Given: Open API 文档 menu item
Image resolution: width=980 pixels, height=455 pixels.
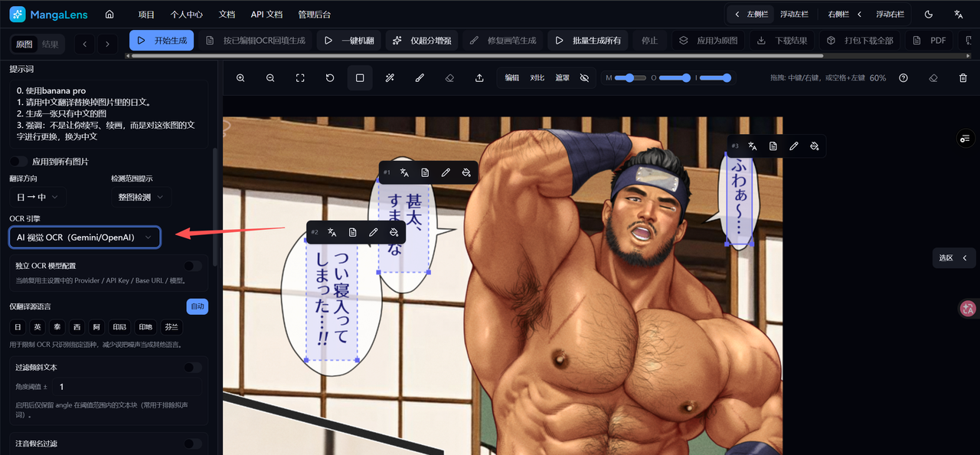Looking at the screenshot, I should click(x=266, y=15).
